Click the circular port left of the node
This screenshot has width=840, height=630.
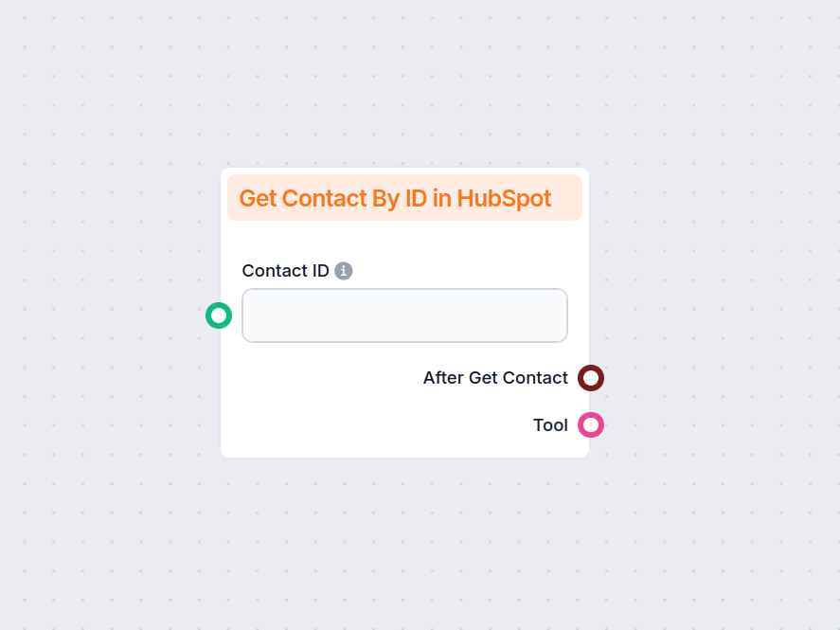(x=219, y=315)
